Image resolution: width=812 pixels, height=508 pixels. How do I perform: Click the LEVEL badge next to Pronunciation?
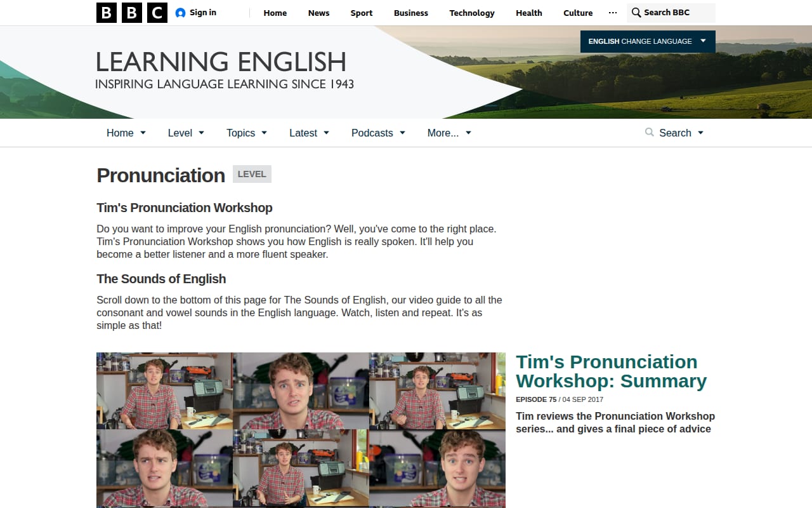(252, 174)
